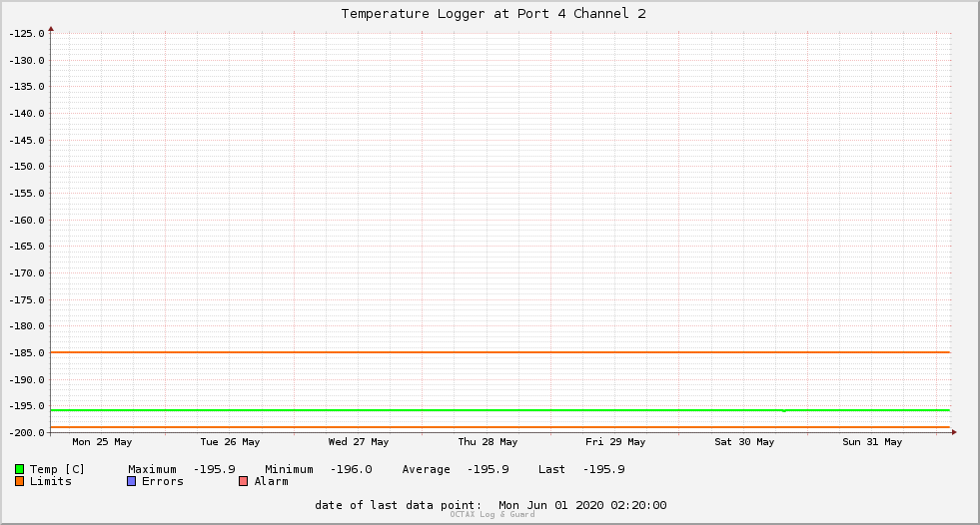Click the -160.0 y-axis label
The height and width of the screenshot is (525, 980).
(x=27, y=221)
